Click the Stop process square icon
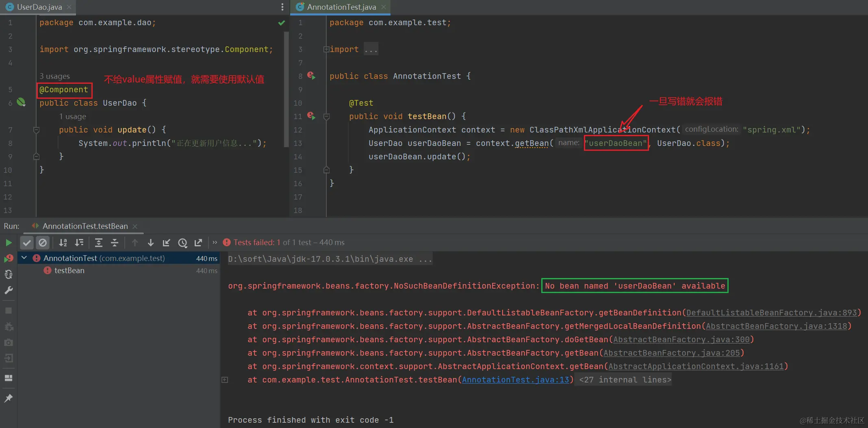The height and width of the screenshot is (428, 868). tap(9, 311)
